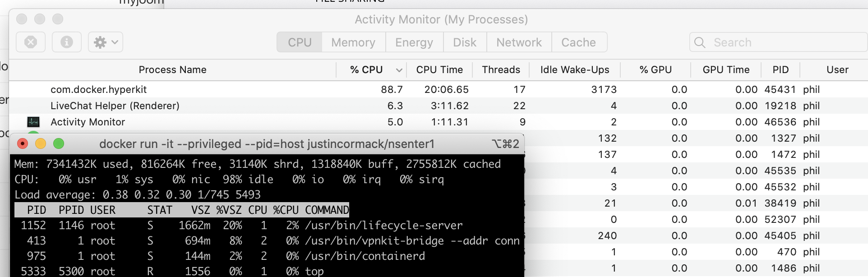Sort by % GPU column header
868x277 pixels.
point(656,70)
